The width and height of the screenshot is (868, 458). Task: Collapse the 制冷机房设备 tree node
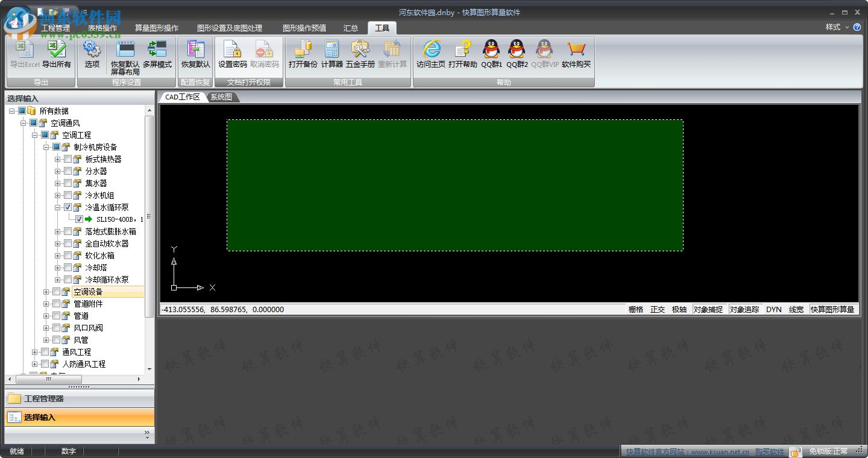pyautogui.click(x=46, y=147)
